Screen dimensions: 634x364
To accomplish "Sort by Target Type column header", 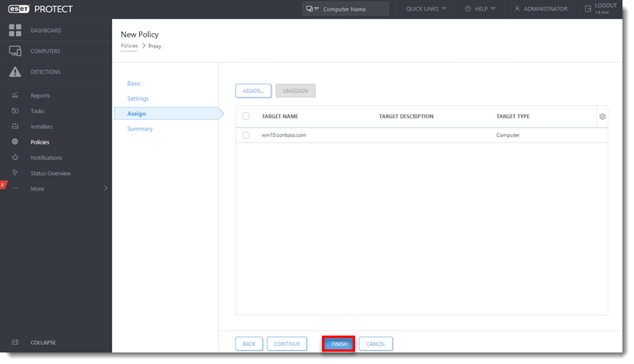I will tap(513, 117).
